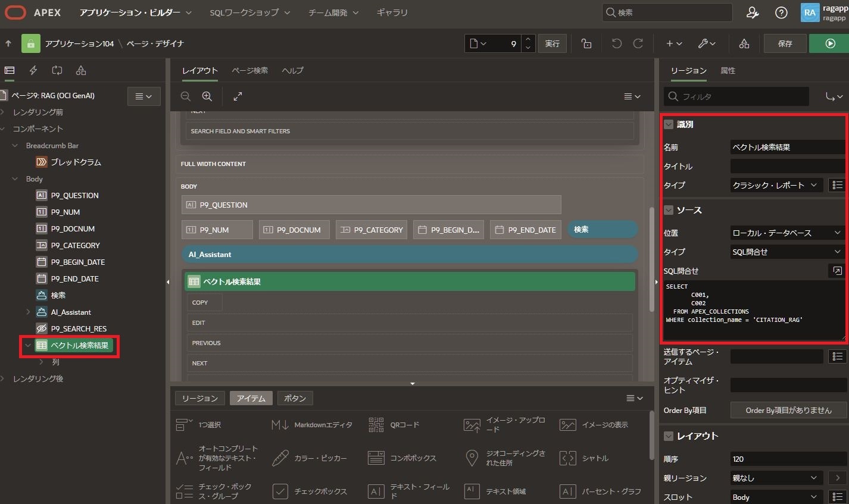
Task: Open the region タイプ dropdown クラシック・レポート
Action: pos(776,185)
